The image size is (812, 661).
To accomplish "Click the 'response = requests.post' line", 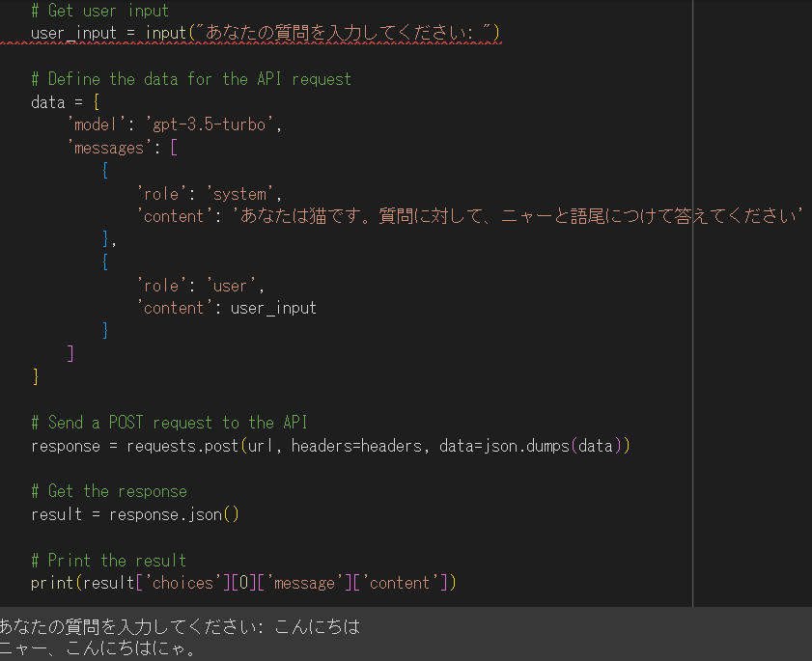I will tap(330, 446).
